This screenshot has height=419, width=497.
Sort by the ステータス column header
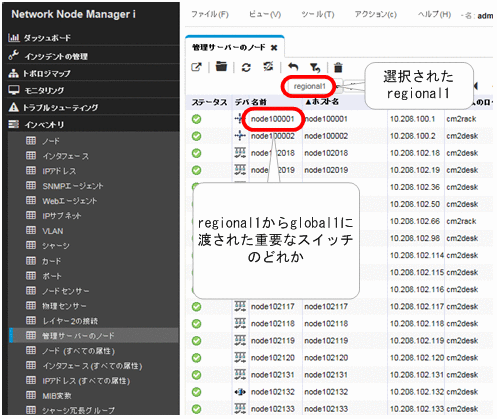coord(209,102)
